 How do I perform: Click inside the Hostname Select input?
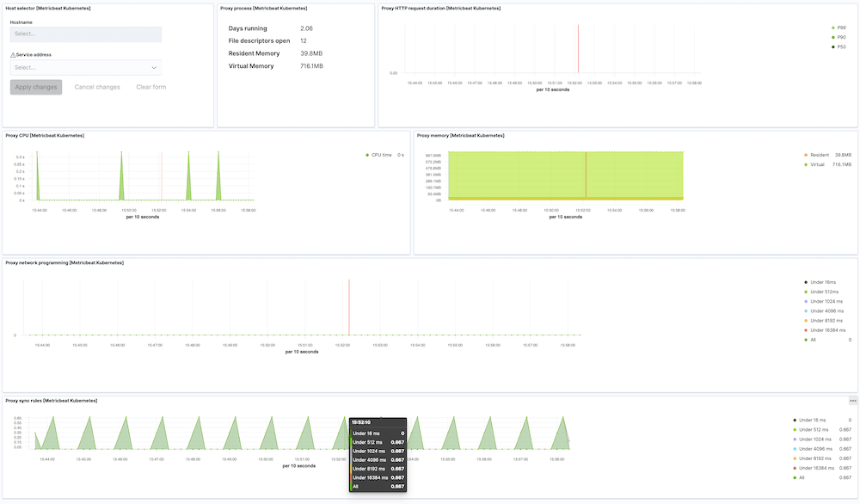[86, 34]
